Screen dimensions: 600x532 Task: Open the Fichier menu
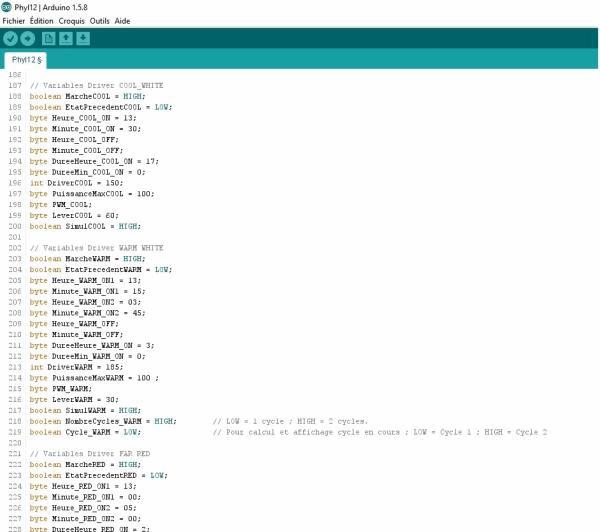pos(13,21)
